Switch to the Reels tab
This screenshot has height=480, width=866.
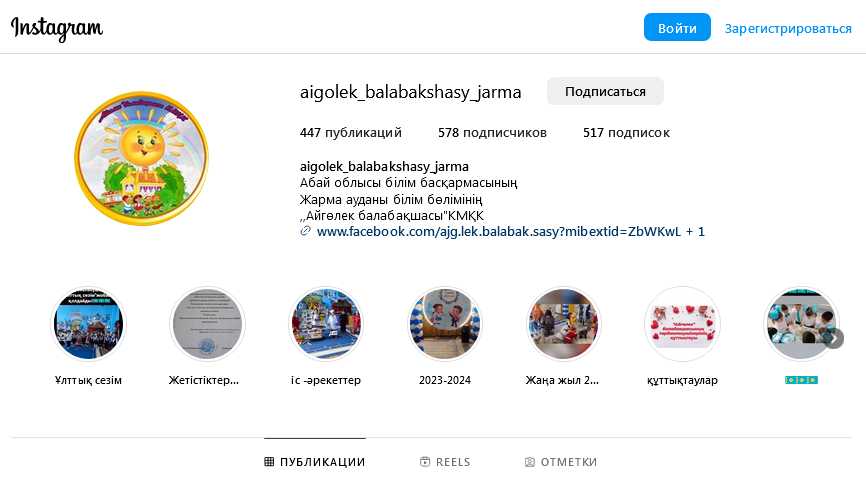pyautogui.click(x=445, y=462)
